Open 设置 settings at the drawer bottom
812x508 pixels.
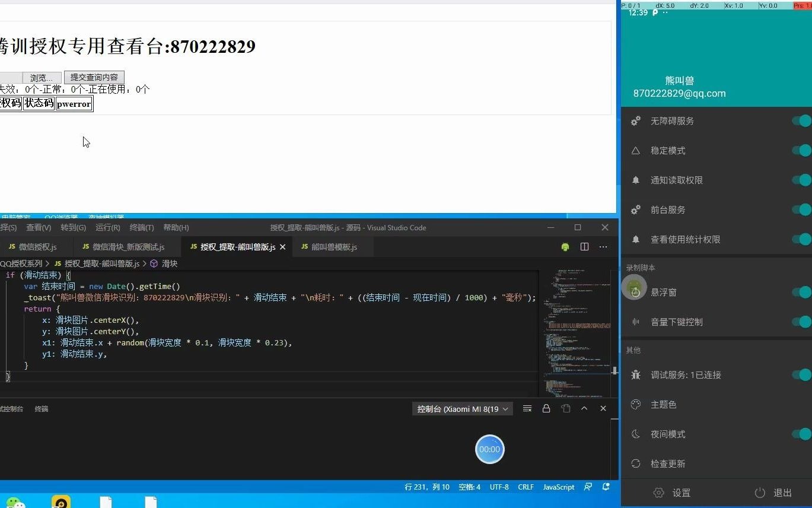673,493
